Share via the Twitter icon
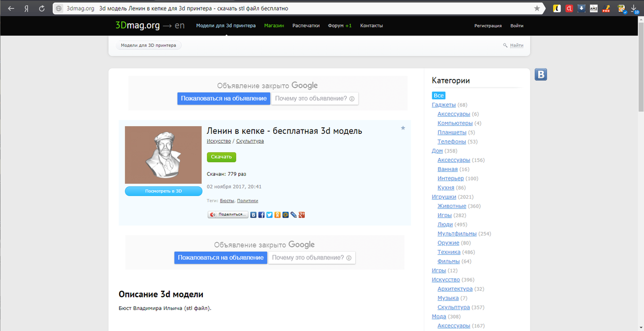The width and height of the screenshot is (644, 331). point(269,214)
